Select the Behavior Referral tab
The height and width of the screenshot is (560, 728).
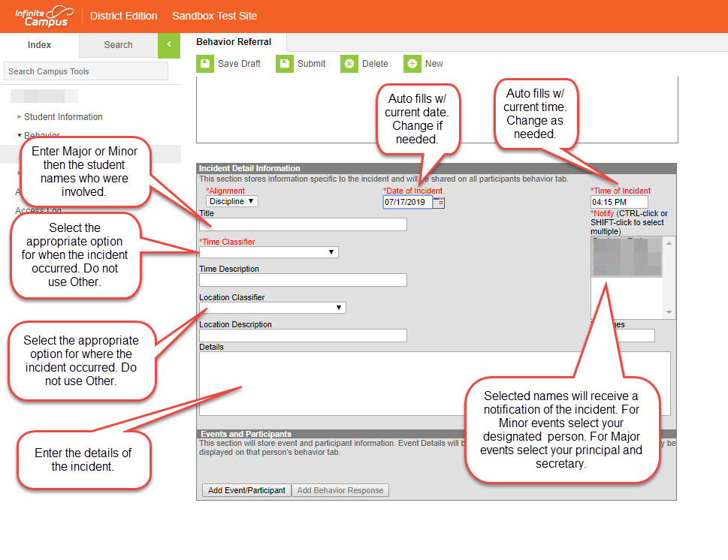click(234, 42)
